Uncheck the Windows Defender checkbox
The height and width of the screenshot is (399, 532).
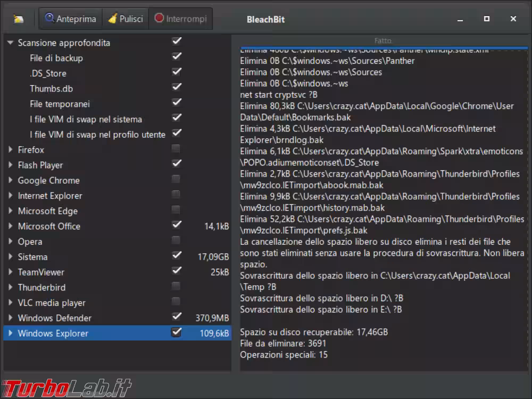pyautogui.click(x=177, y=317)
